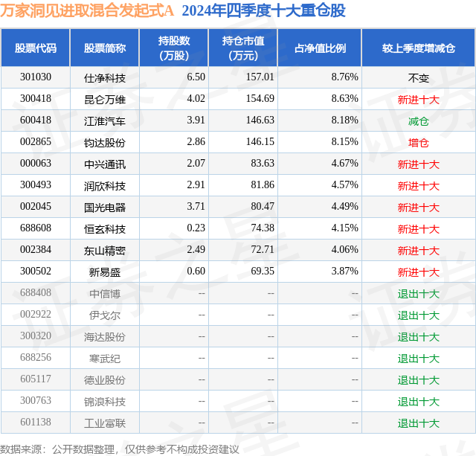Click the 持仓市值(万元) column header
Image resolution: width=476 pixels, height=456 pixels.
pyautogui.click(x=243, y=48)
